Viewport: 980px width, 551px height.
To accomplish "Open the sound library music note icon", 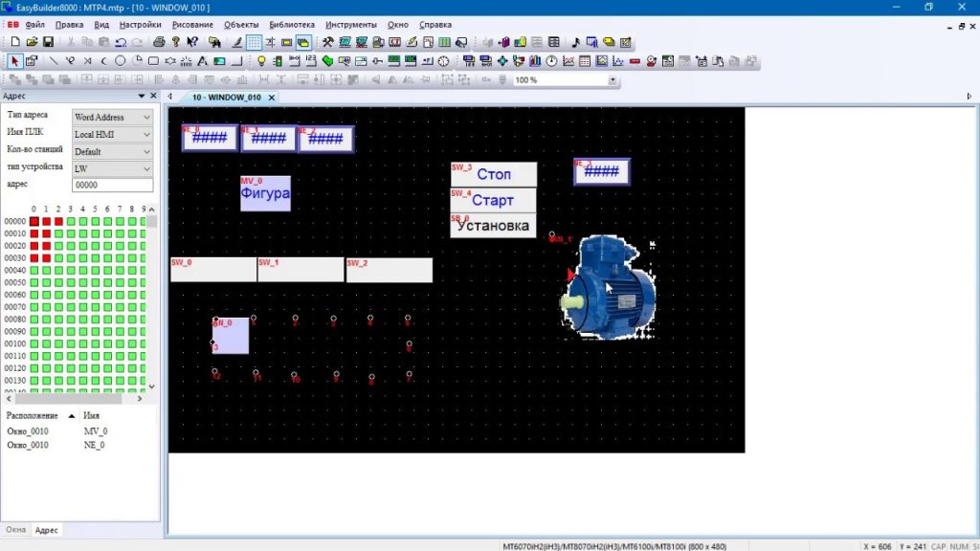I will tap(575, 42).
